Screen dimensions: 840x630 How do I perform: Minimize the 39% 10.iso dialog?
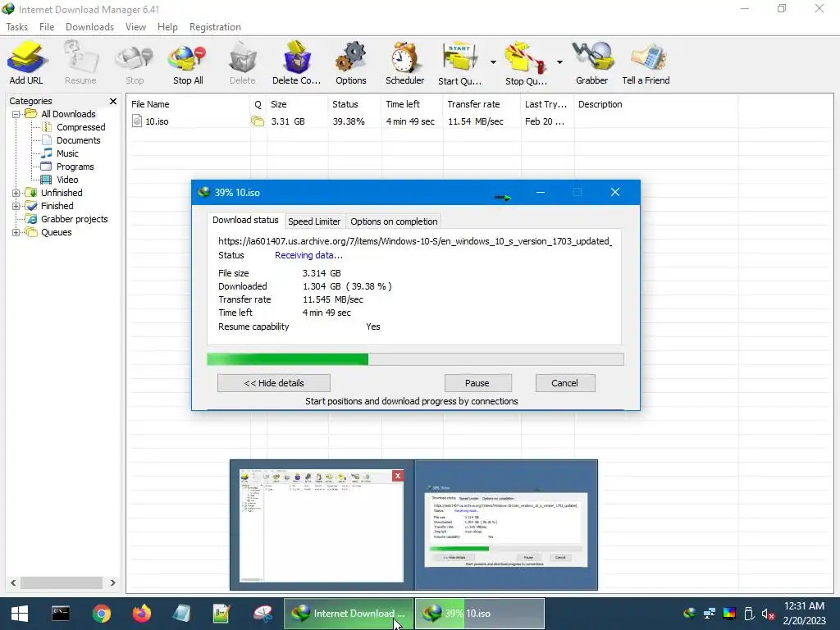(541, 192)
